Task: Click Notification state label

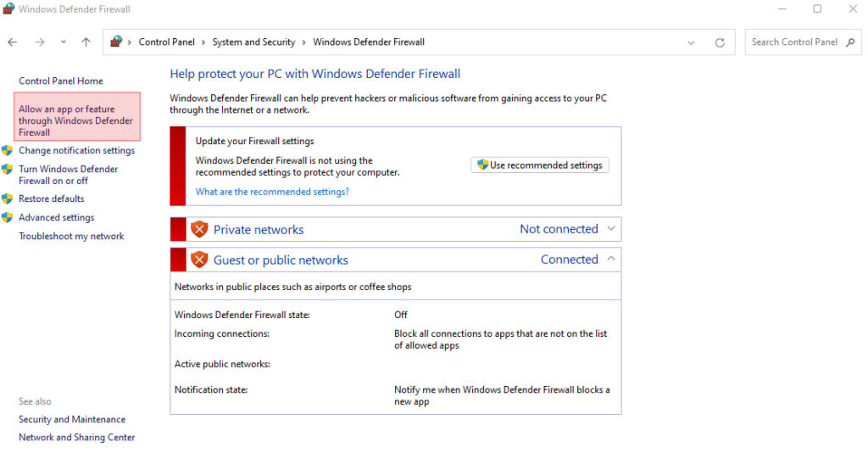Action: [211, 389]
